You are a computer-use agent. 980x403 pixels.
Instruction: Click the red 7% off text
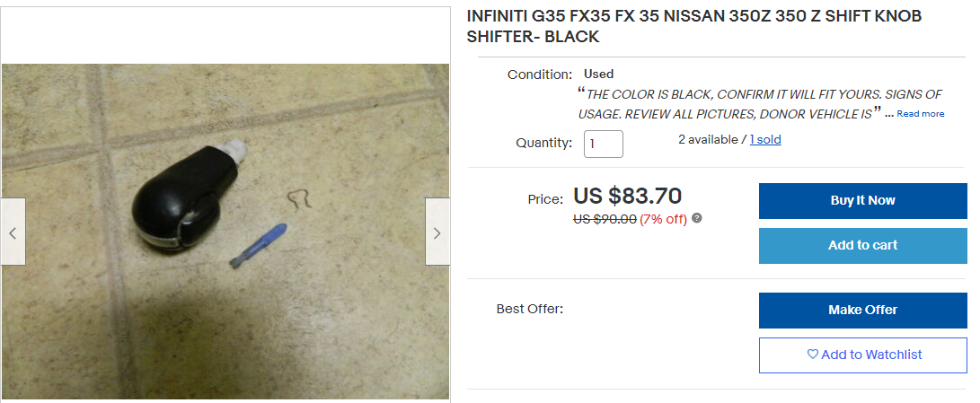click(663, 219)
